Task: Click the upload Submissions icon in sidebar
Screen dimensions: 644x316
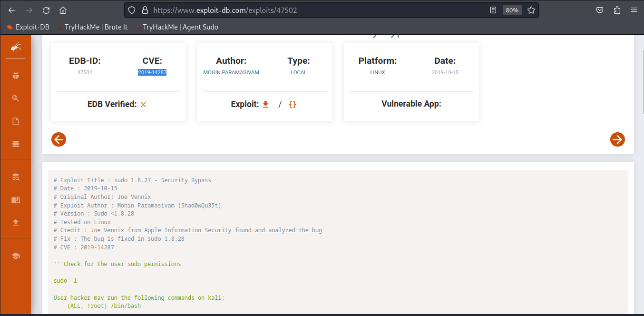Action: [16, 222]
